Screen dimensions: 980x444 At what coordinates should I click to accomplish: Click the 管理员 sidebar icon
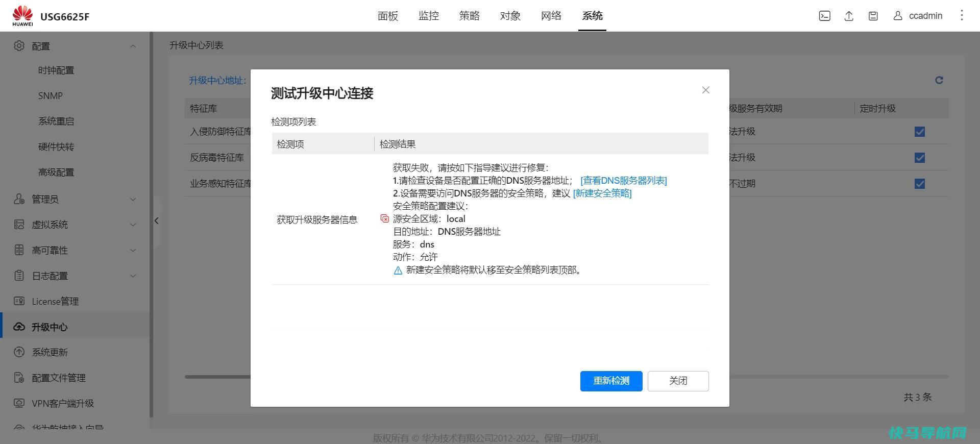(x=19, y=199)
